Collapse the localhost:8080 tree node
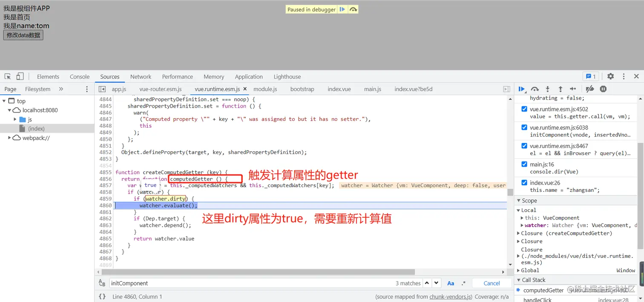 pyautogui.click(x=10, y=110)
